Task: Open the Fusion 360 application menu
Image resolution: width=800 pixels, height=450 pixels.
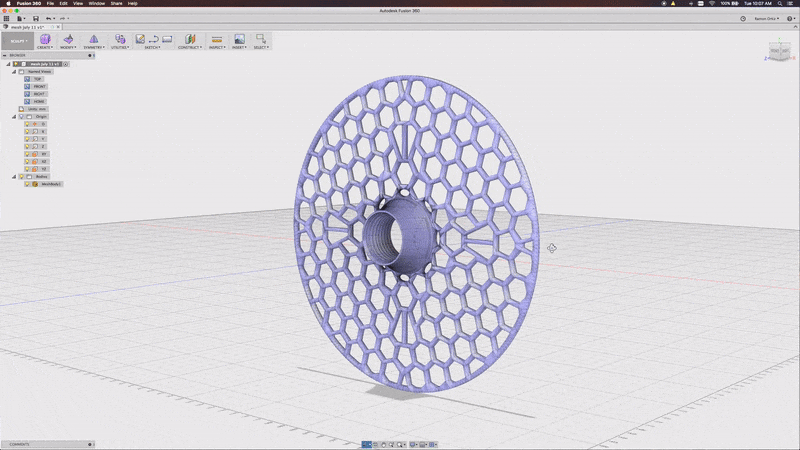Action: tap(29, 3)
